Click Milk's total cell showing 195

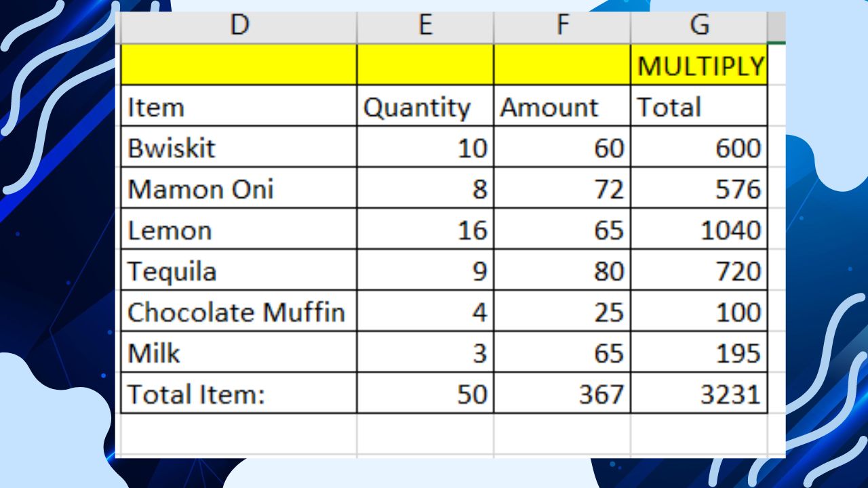(699, 352)
